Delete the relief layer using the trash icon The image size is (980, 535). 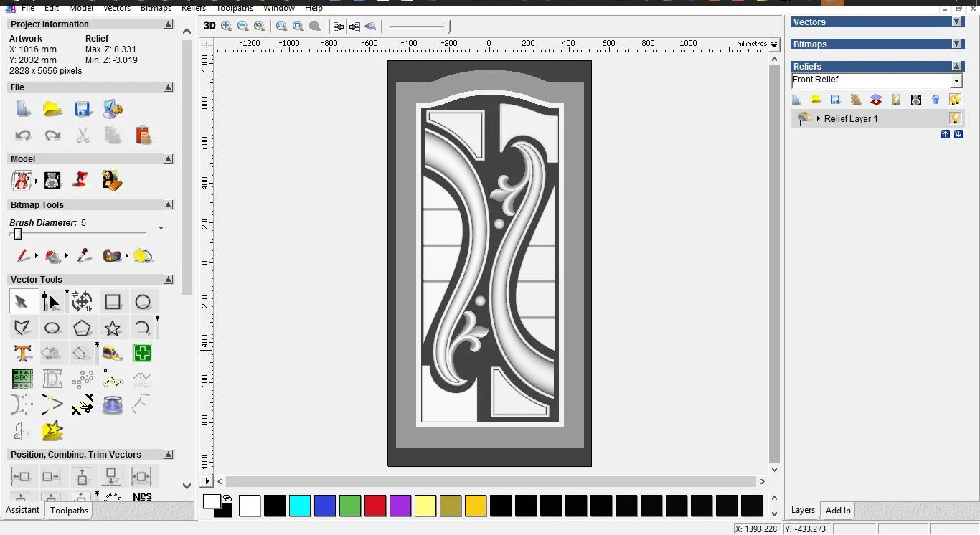click(x=935, y=100)
